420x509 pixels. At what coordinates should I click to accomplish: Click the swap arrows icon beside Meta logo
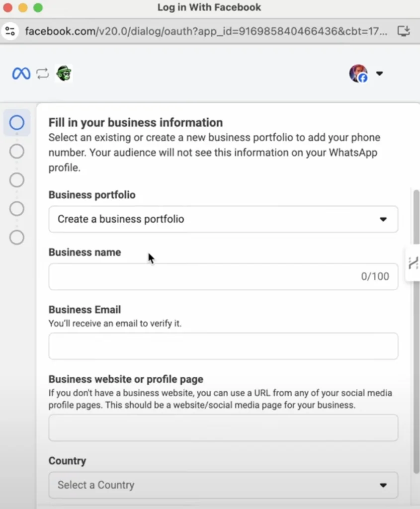click(x=43, y=74)
